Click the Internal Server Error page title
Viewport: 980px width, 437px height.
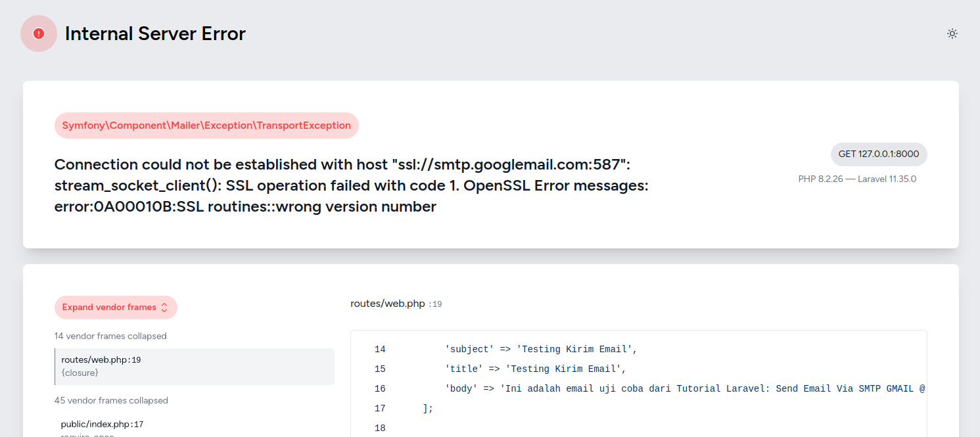[x=154, y=33]
